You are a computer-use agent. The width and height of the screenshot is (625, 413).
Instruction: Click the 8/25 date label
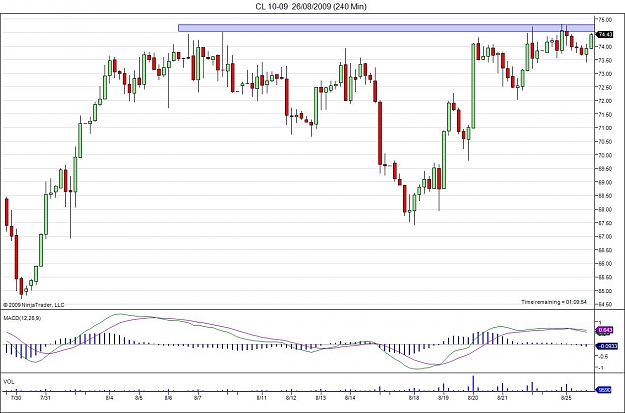pyautogui.click(x=566, y=398)
